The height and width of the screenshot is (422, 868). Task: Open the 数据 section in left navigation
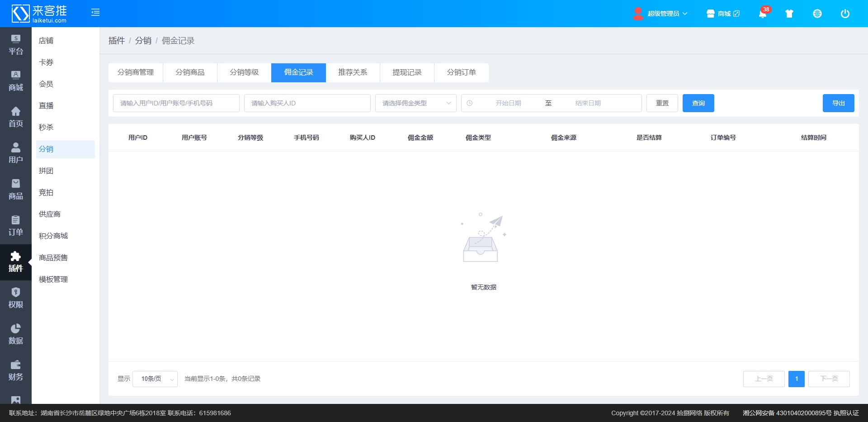click(16, 334)
